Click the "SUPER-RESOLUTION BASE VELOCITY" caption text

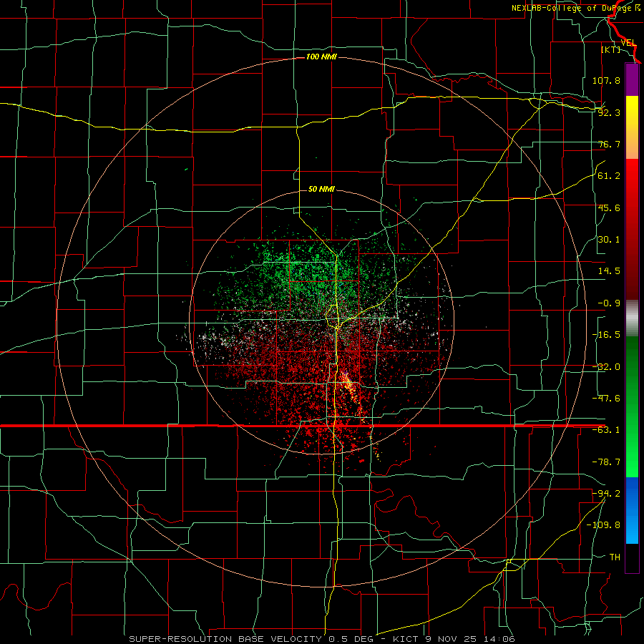(x=225, y=639)
